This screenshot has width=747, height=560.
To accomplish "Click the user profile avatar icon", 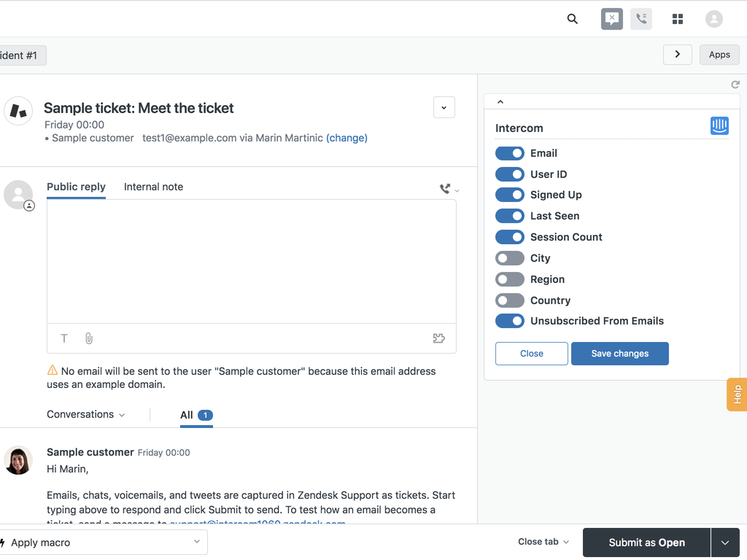I will click(714, 19).
